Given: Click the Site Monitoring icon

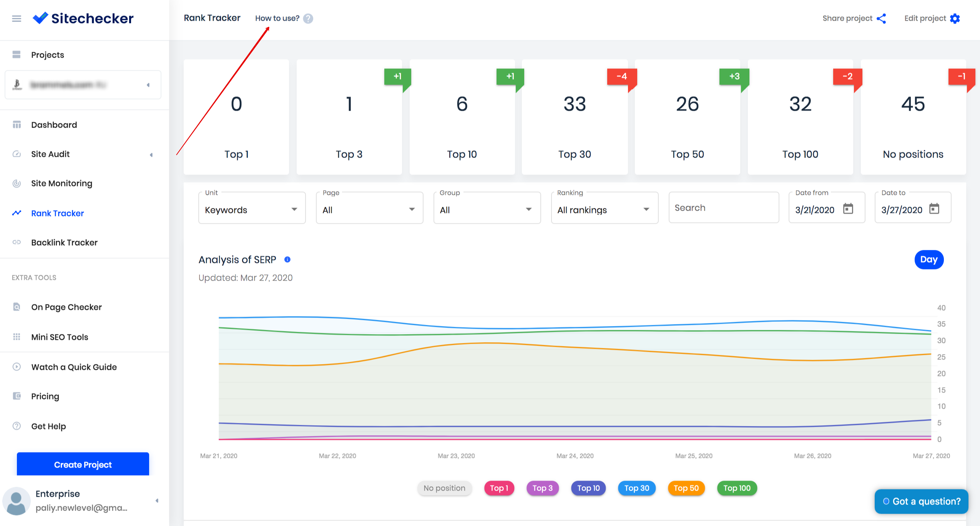Looking at the screenshot, I should click(x=17, y=183).
